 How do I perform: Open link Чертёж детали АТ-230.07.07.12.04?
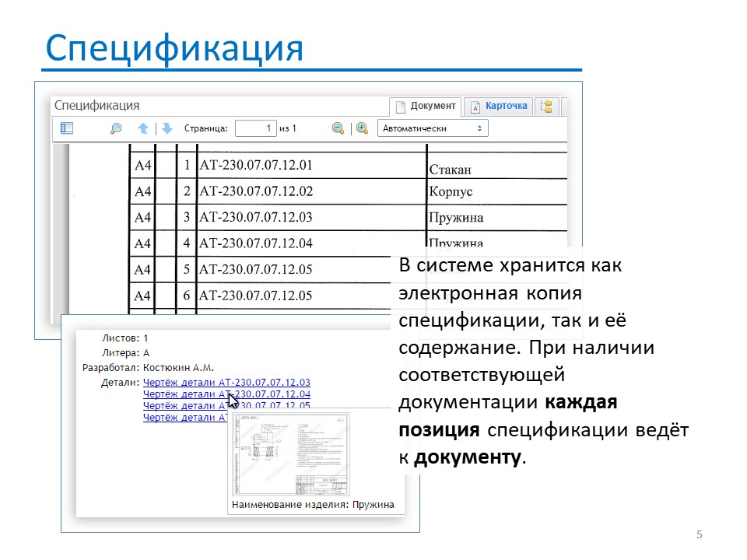coord(226,394)
